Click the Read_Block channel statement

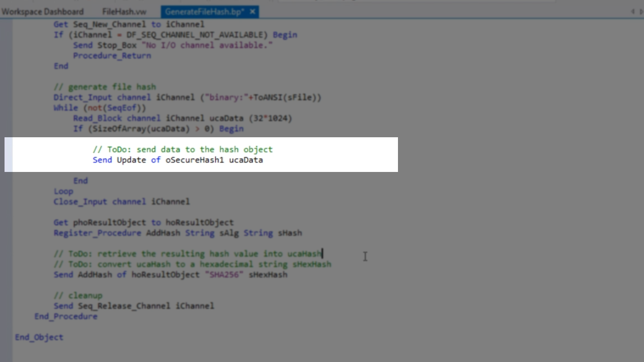182,118
